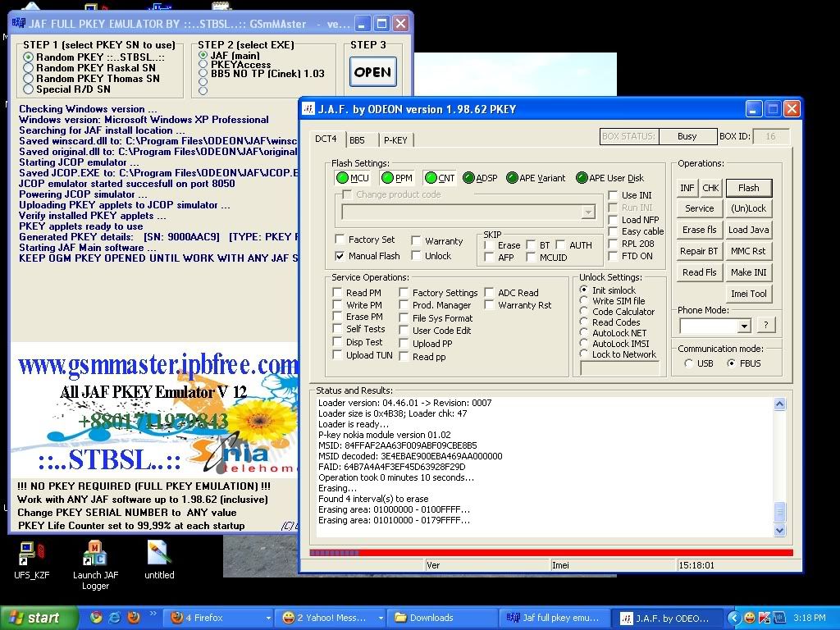Open Launch JAF Logger desktop shortcut
Viewport: 840px width, 630px height.
click(95, 565)
